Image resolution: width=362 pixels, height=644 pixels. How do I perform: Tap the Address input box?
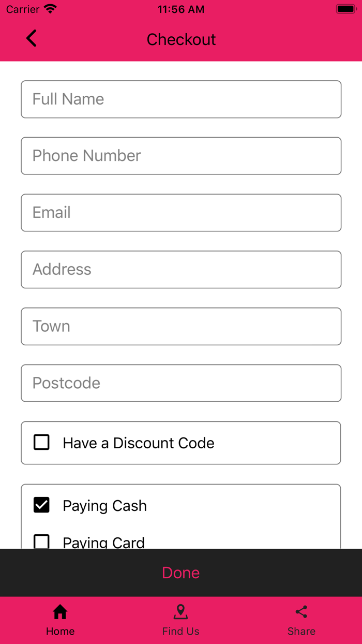[x=181, y=270]
